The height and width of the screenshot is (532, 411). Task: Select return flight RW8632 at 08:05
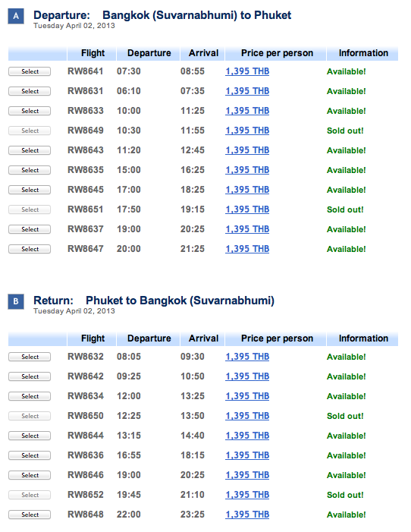point(30,357)
